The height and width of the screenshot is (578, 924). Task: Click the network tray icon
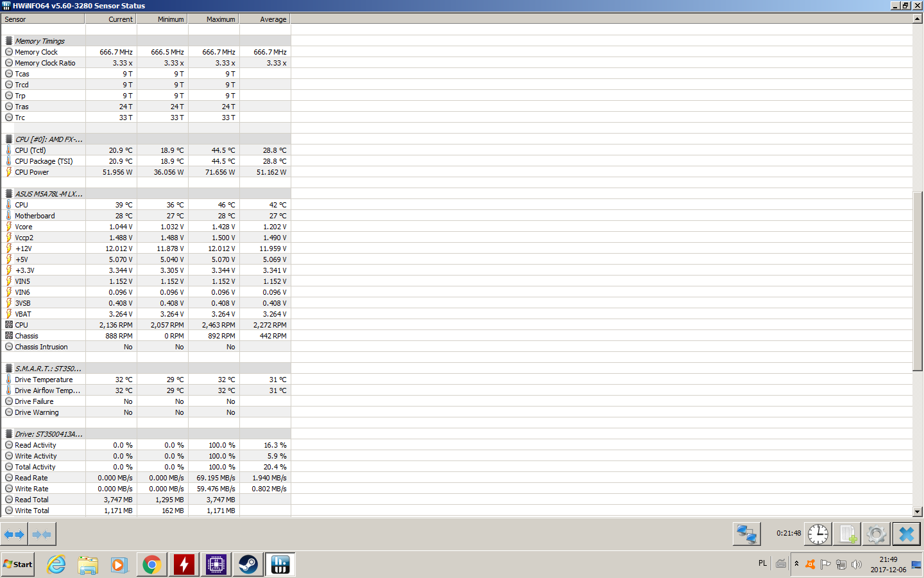[x=841, y=564]
